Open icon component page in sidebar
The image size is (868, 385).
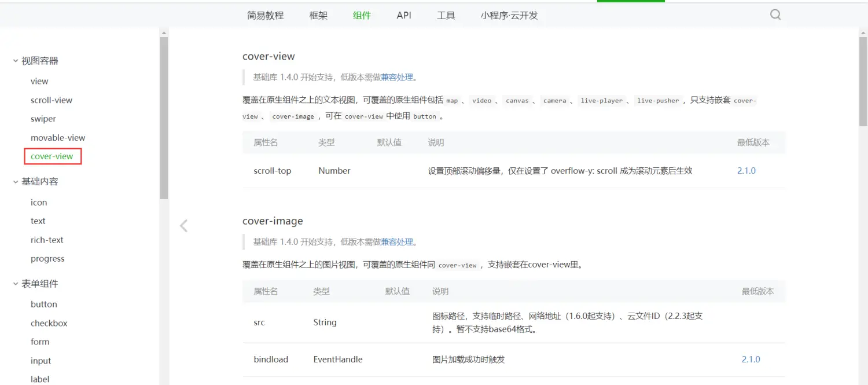point(39,203)
